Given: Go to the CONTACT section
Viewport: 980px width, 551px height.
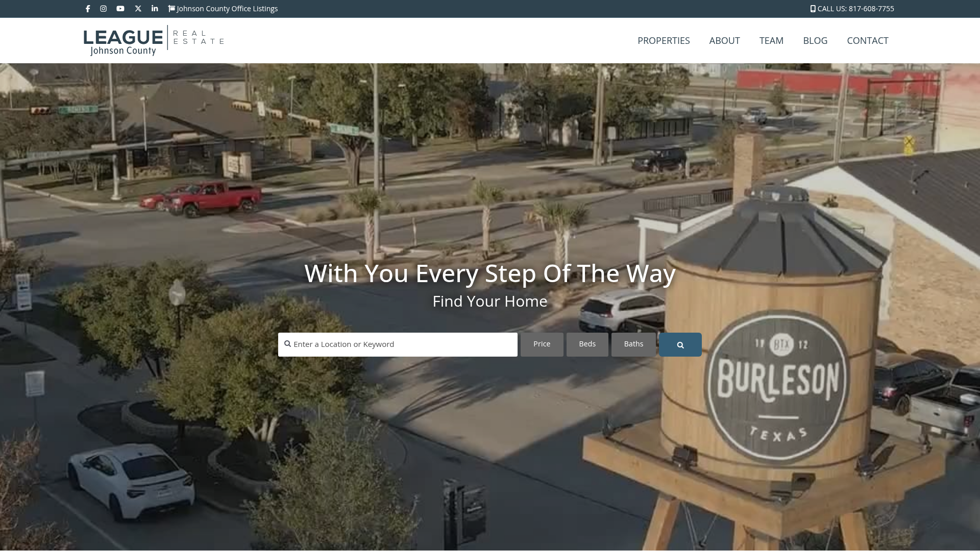Looking at the screenshot, I should click(868, 40).
